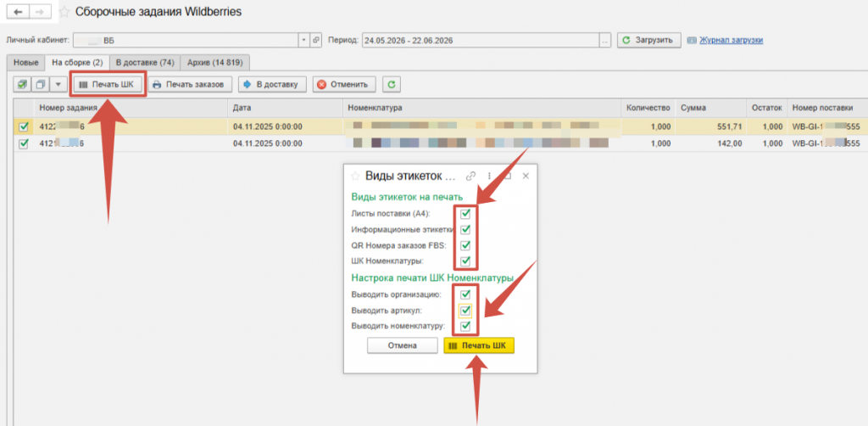This screenshot has height=426, width=868.
Task: Switch to the Новые tab
Action: point(26,62)
